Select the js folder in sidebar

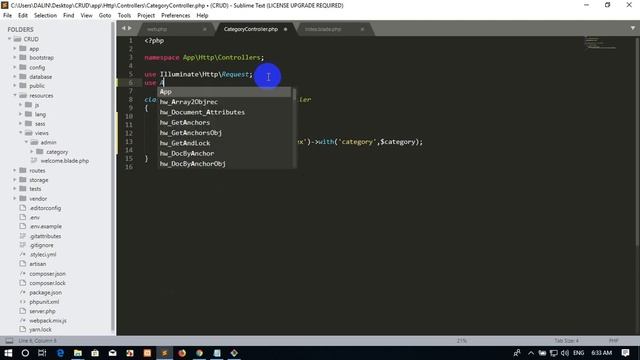point(37,105)
